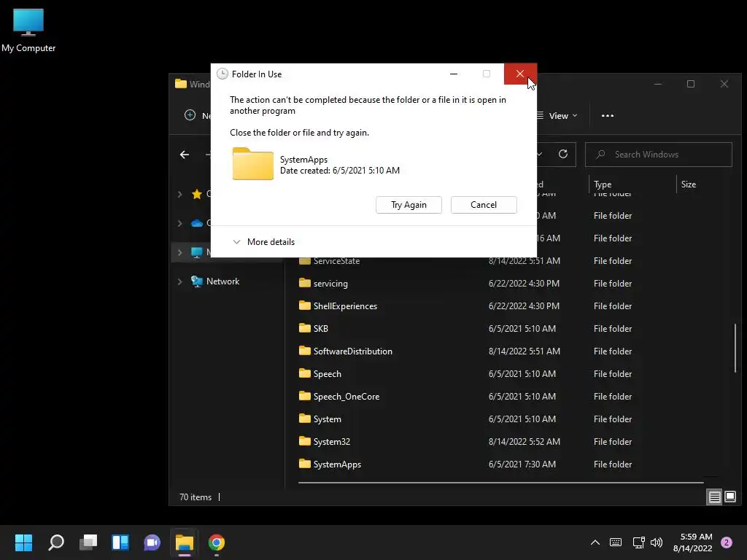This screenshot has height=560, width=747.
Task: Click the network tray icon
Action: point(638,542)
